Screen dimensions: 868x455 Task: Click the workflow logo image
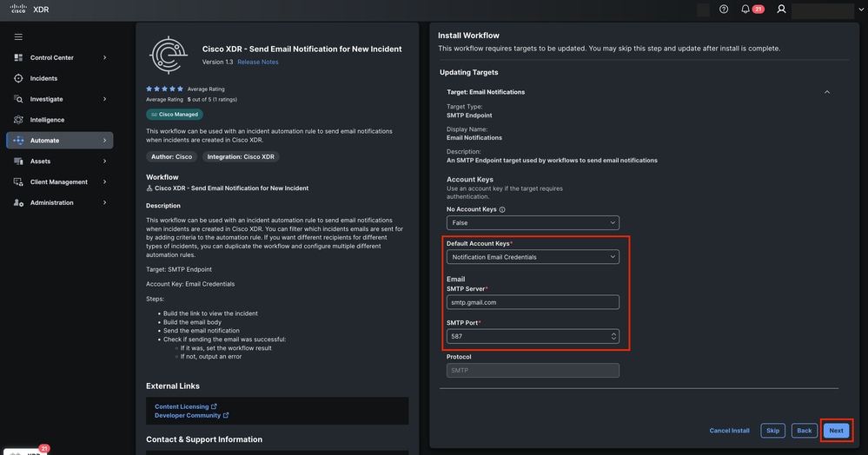pos(169,55)
